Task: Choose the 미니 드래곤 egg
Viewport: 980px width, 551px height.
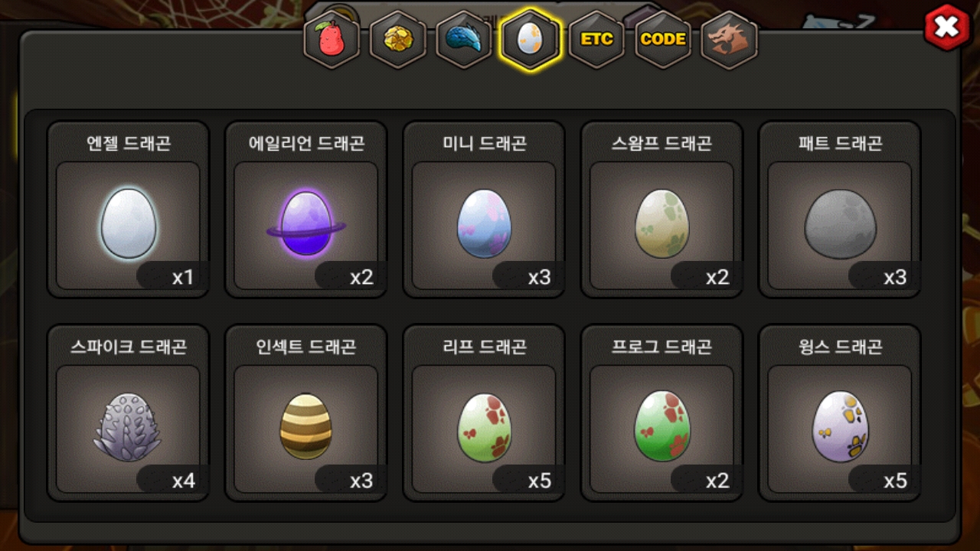Action: tap(484, 223)
